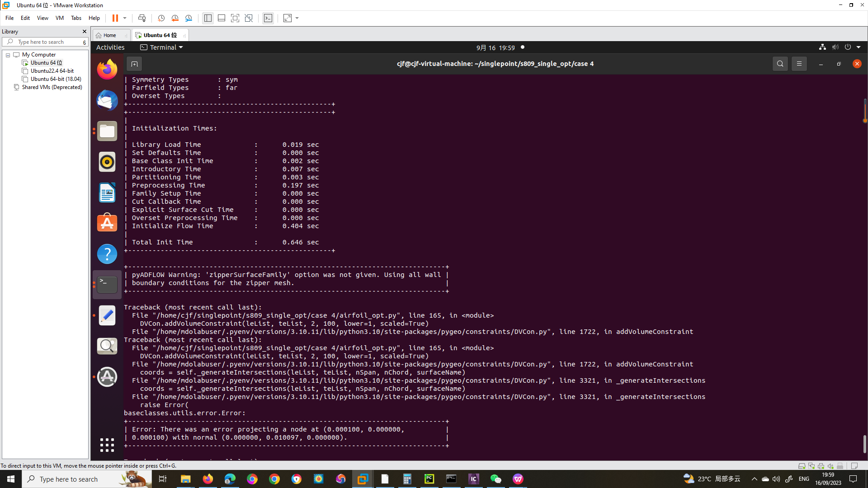This screenshot has height=488, width=868.
Task: Open the Terminal dropdown in the top bar
Action: pos(161,47)
